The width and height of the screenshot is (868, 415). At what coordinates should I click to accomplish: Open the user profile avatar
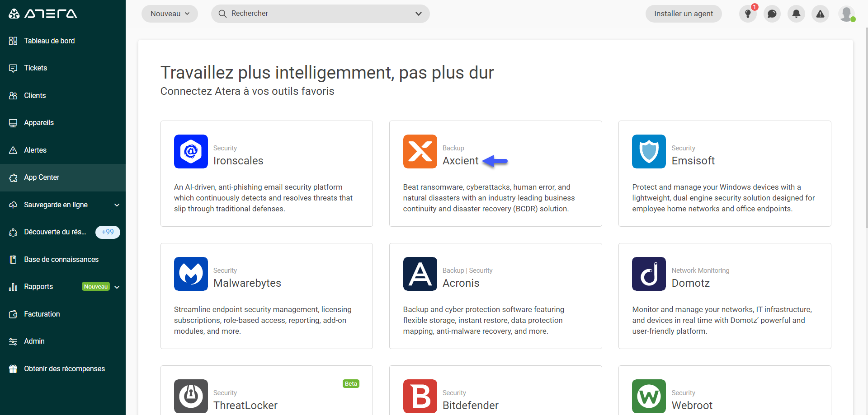[x=847, y=14]
